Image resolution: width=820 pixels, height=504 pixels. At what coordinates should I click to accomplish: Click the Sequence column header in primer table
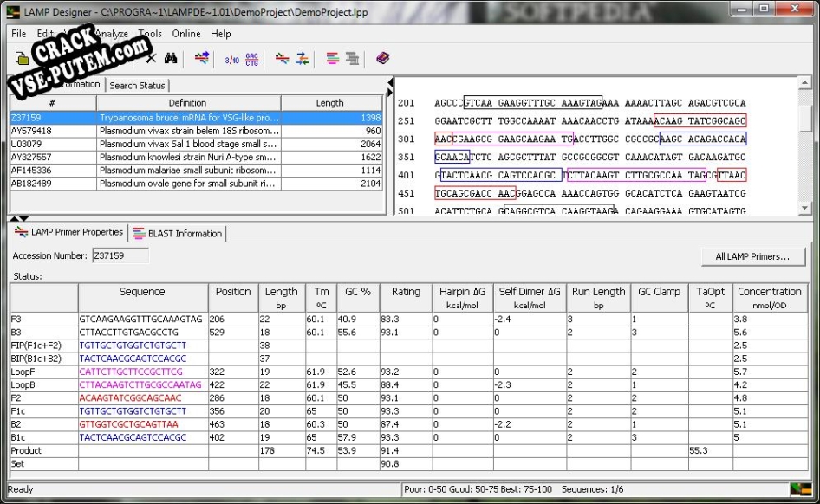(x=143, y=298)
